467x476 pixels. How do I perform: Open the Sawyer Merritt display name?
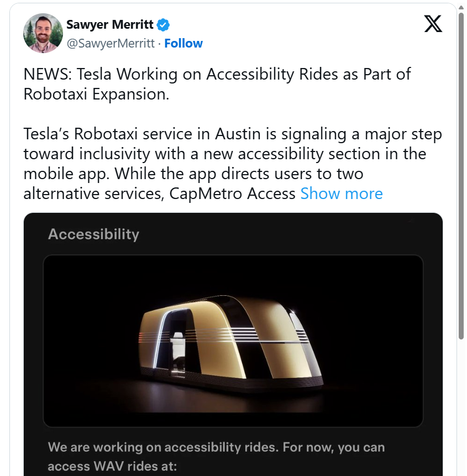pos(109,25)
